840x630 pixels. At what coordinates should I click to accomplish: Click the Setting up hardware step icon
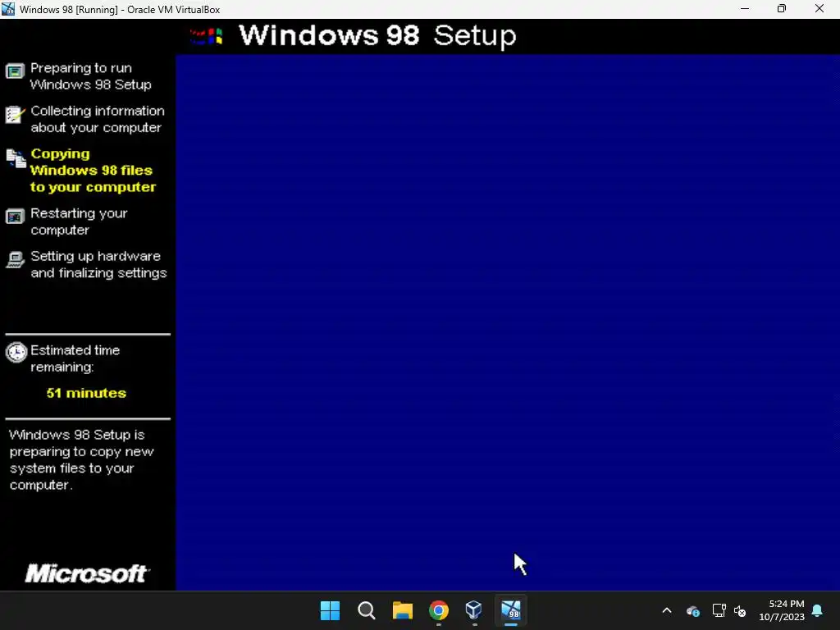(x=15, y=260)
